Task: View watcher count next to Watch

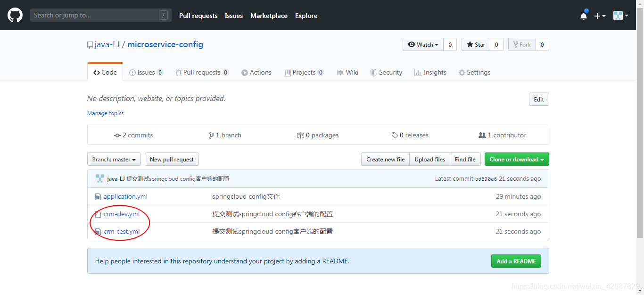Action: tap(450, 44)
